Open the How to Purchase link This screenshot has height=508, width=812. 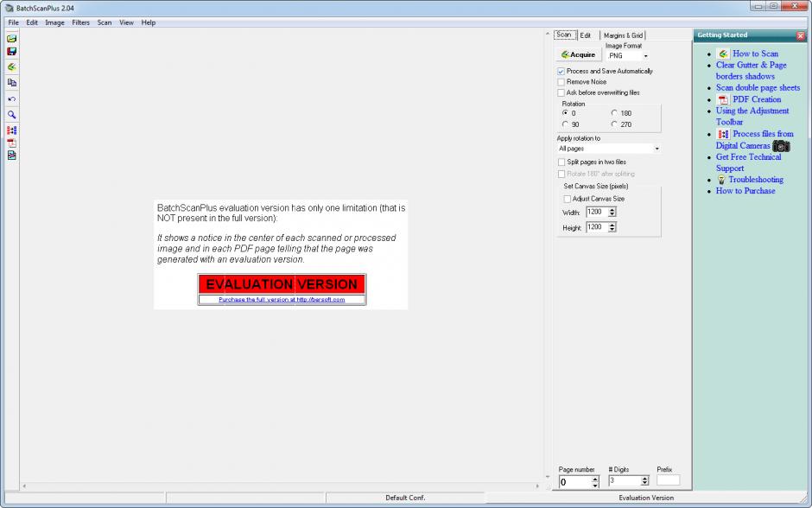pos(745,191)
